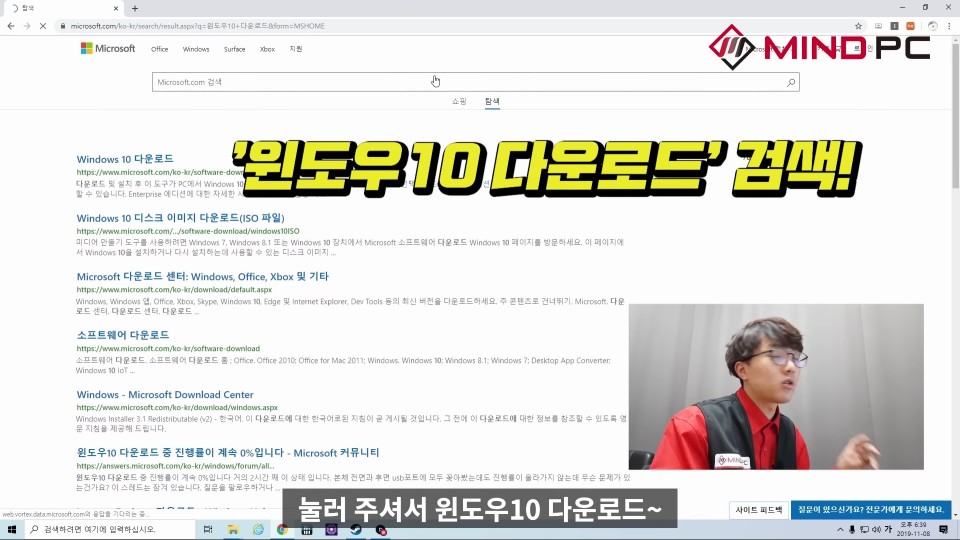Open the purple app icon in the taskbar
This screenshot has height=540, width=960.
point(331,529)
